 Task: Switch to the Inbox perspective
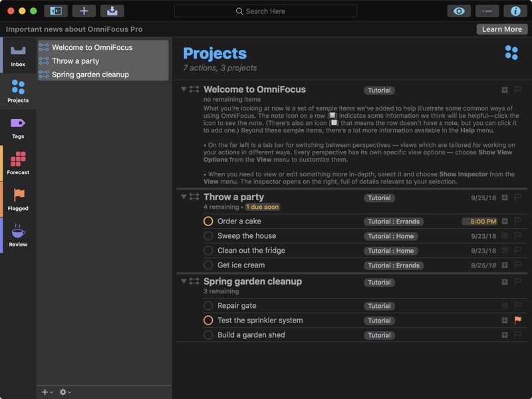click(x=18, y=55)
